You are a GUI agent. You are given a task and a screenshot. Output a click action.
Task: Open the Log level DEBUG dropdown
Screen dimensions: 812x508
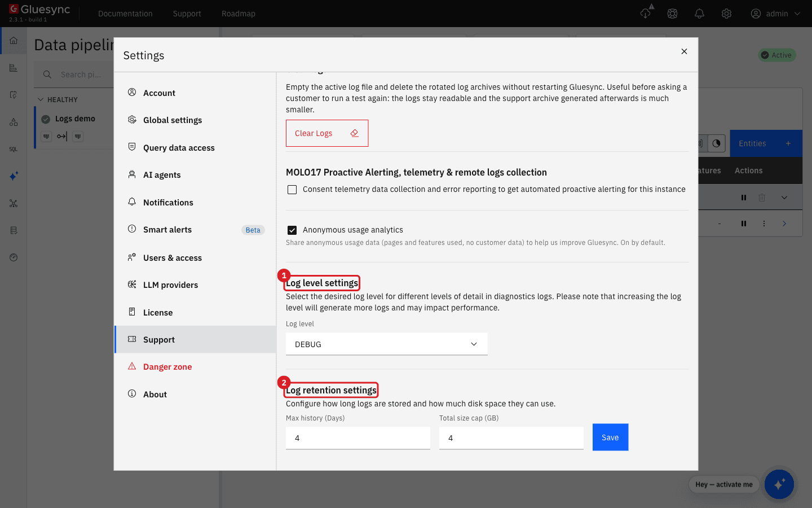coord(386,344)
